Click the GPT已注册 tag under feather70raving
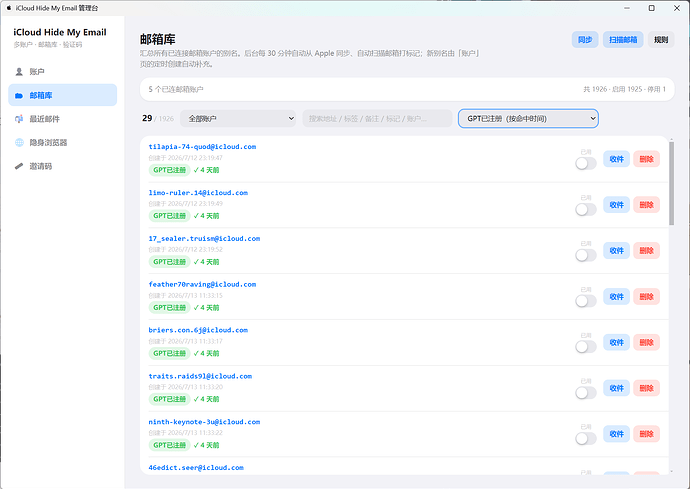The image size is (690, 489). (x=169, y=308)
